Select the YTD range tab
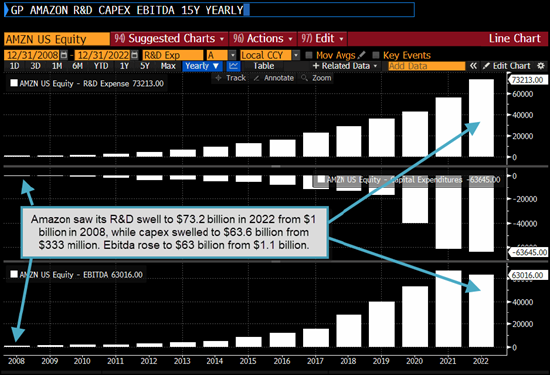550x375 pixels. 101,66
